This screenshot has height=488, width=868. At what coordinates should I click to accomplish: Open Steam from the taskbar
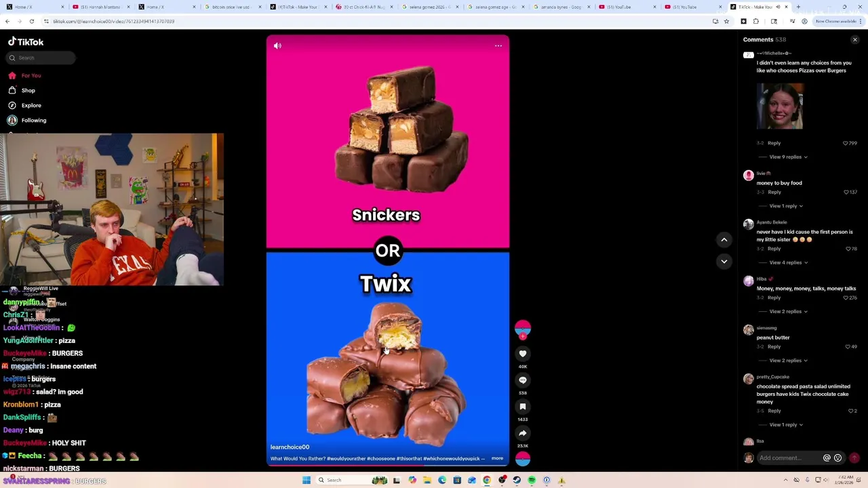coord(517,481)
